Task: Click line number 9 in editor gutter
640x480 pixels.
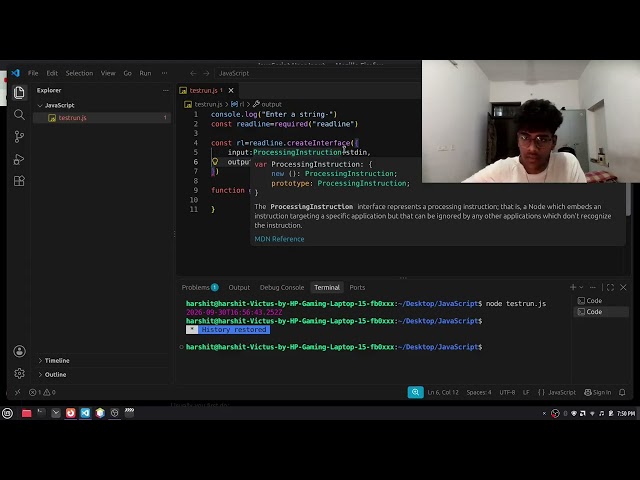Action: click(196, 190)
